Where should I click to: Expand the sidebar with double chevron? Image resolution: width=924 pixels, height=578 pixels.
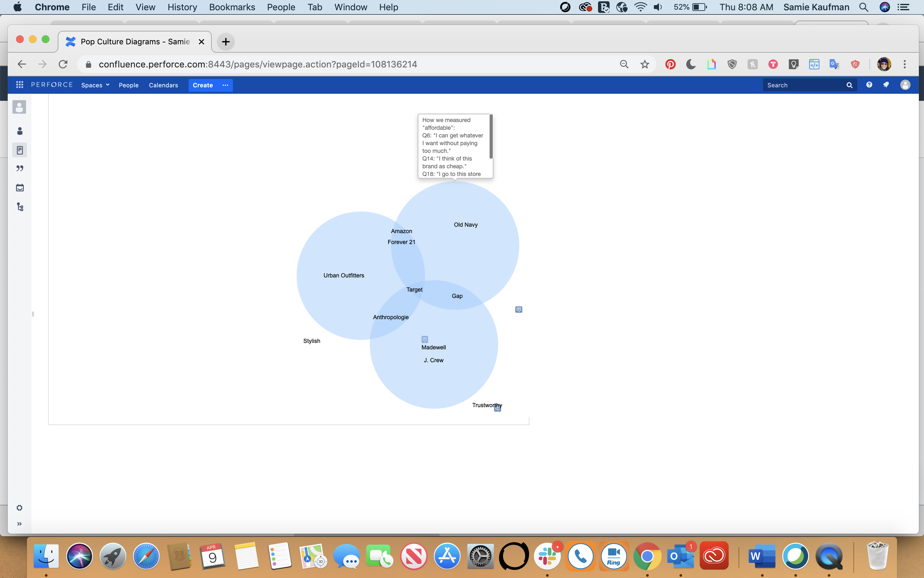(20, 524)
